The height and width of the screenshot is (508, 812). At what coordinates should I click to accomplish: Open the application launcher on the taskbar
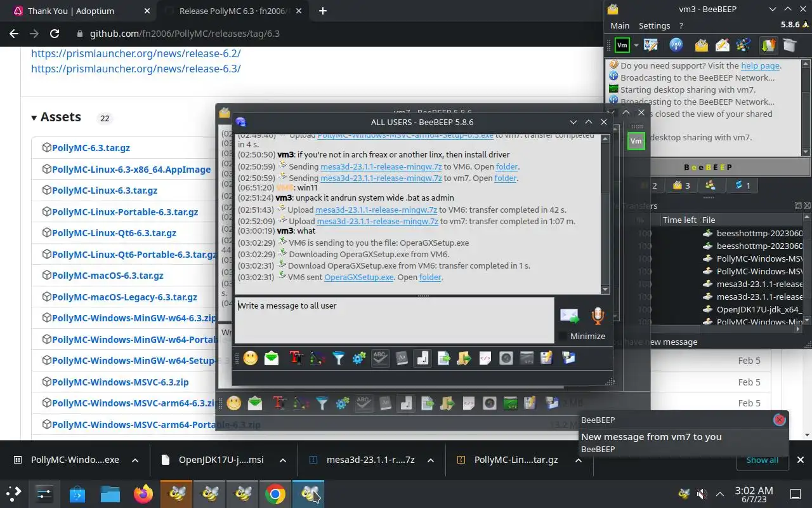pyautogui.click(x=13, y=494)
